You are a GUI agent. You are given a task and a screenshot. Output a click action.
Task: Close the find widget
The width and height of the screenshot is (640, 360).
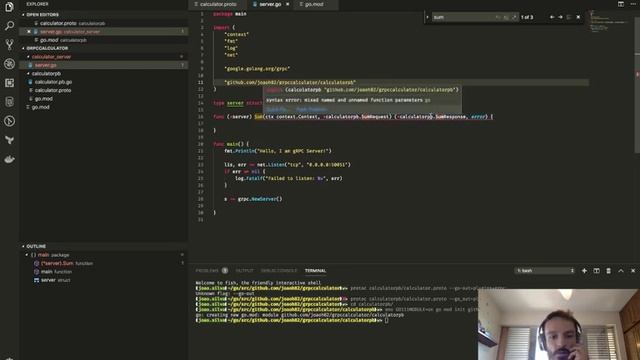(x=578, y=17)
